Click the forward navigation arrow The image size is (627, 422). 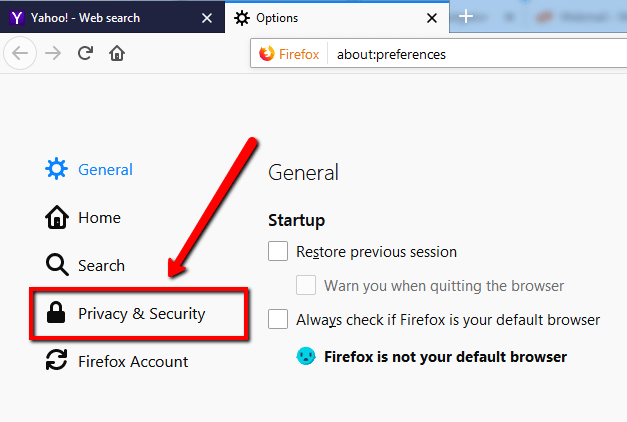coord(51,53)
